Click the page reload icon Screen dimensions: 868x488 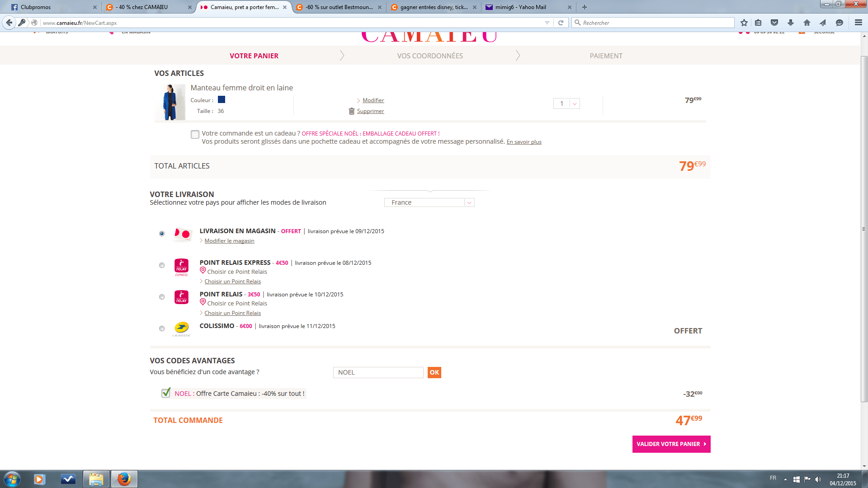[x=561, y=23]
